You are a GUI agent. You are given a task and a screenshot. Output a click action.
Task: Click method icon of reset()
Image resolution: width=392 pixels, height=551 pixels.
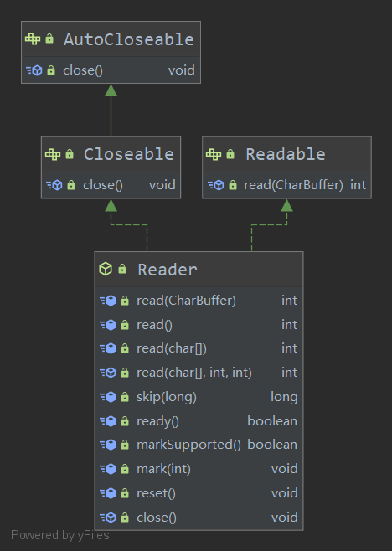point(108,493)
